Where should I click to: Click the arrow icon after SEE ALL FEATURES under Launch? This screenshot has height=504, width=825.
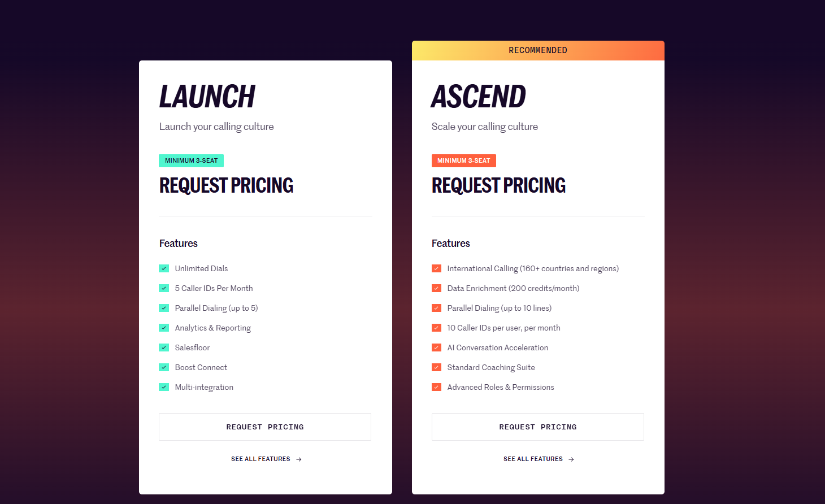click(298, 459)
